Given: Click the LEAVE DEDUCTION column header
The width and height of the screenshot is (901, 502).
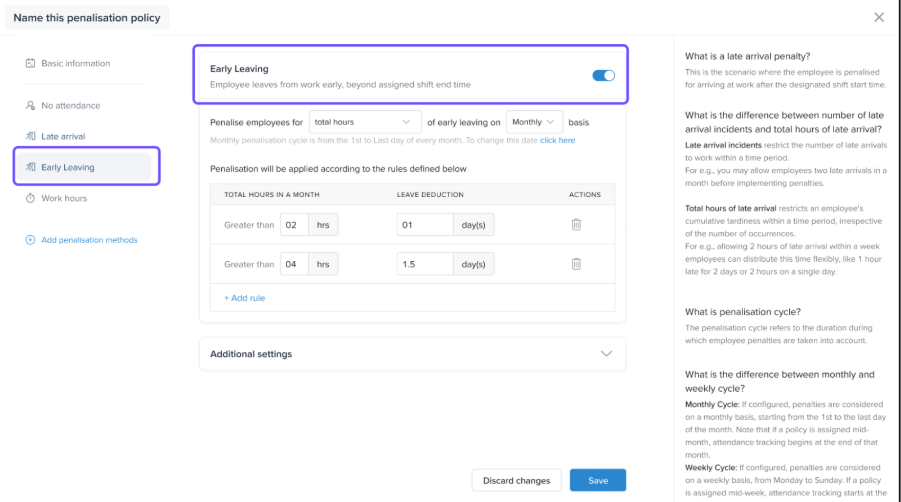Looking at the screenshot, I should pyautogui.click(x=430, y=195).
